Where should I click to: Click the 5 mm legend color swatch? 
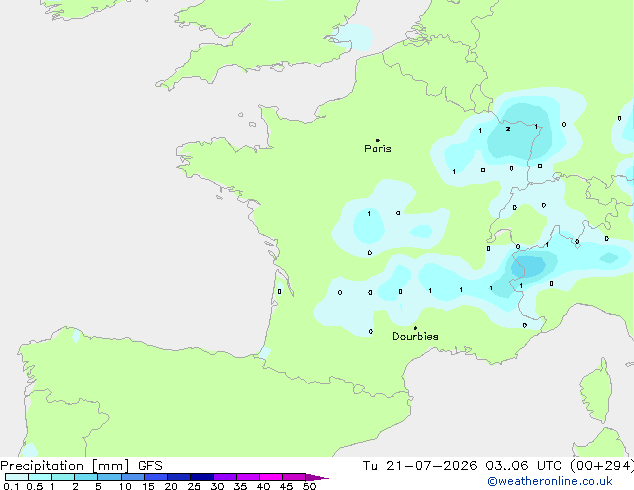[x=109, y=477]
